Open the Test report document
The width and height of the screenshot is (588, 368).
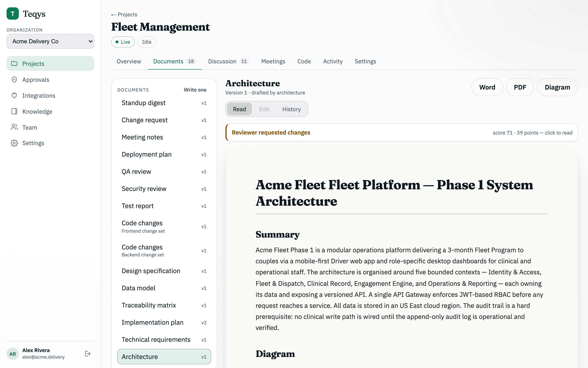[164, 206]
